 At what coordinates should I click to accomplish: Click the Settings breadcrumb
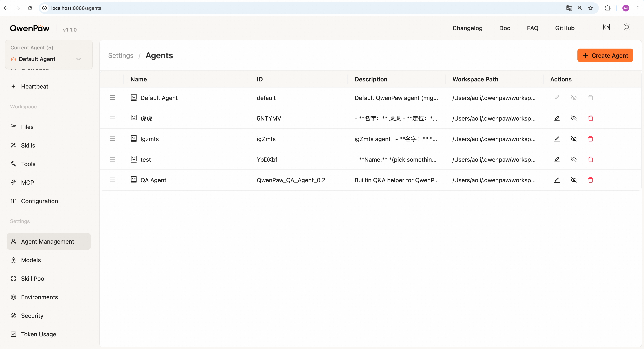point(120,55)
